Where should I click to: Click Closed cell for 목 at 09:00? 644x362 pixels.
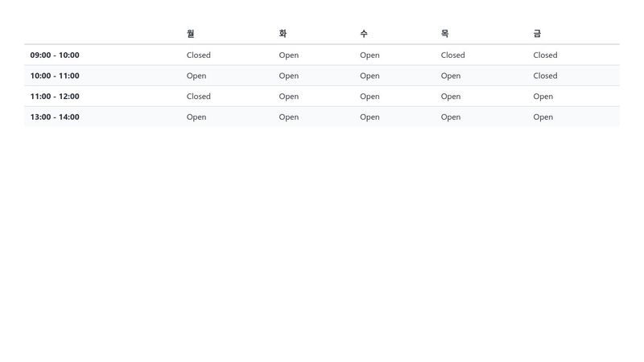452,55
